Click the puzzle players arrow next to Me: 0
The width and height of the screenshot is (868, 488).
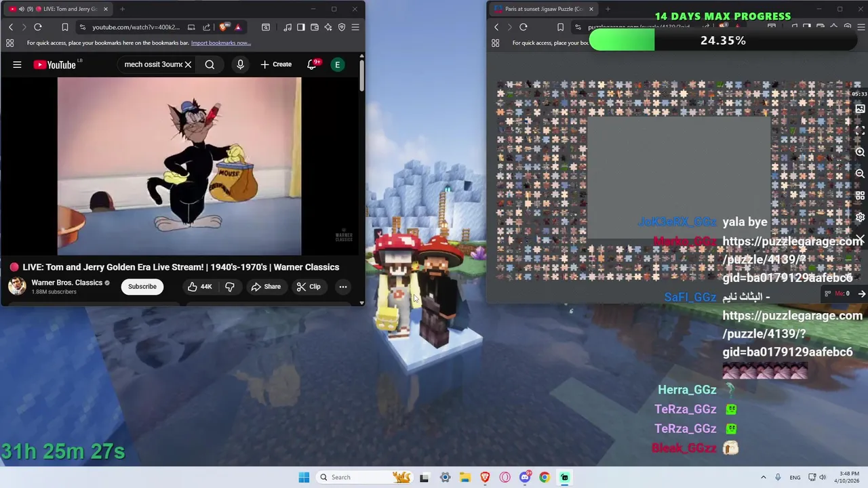tap(861, 293)
